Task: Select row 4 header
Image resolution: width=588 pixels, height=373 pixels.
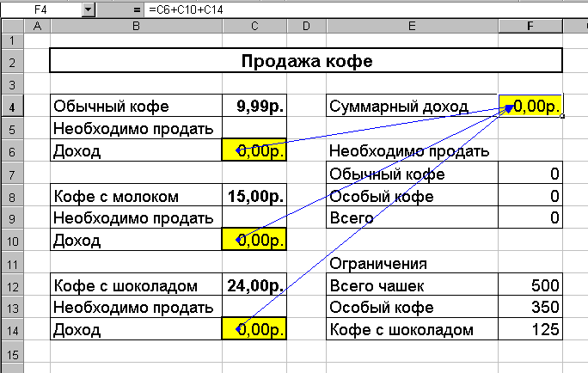Action: point(12,107)
